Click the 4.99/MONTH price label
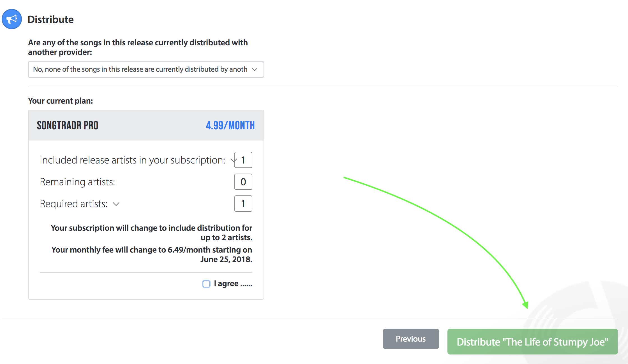The height and width of the screenshot is (364, 628). click(230, 125)
